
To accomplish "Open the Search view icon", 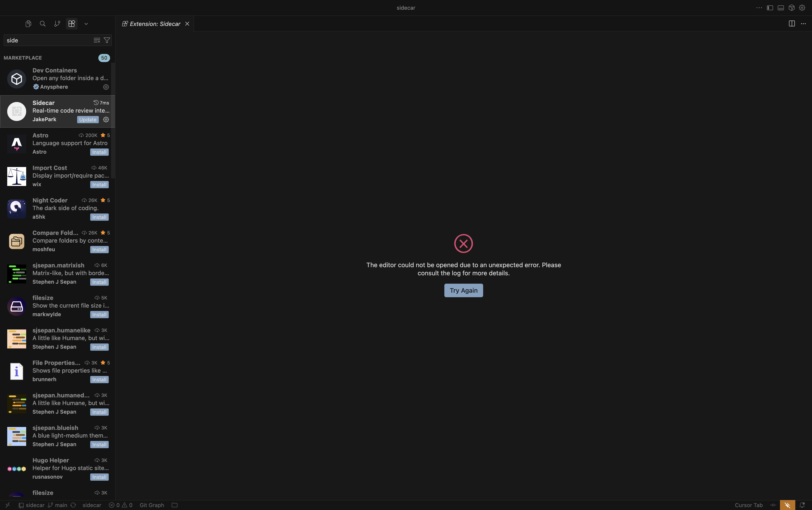I will (43, 24).
